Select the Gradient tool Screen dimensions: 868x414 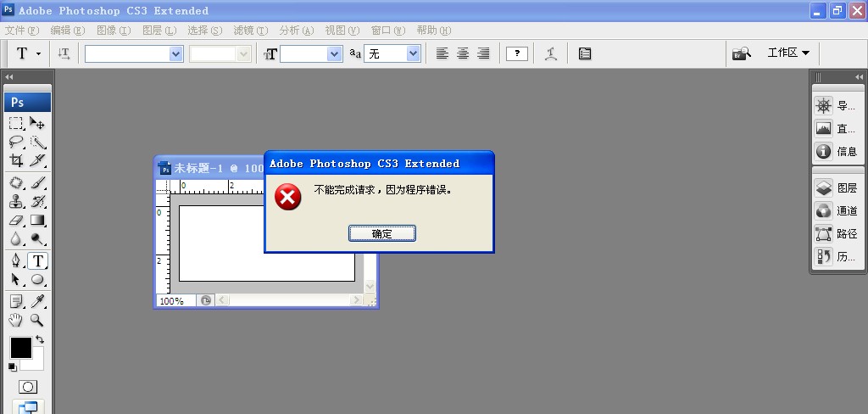(x=37, y=221)
